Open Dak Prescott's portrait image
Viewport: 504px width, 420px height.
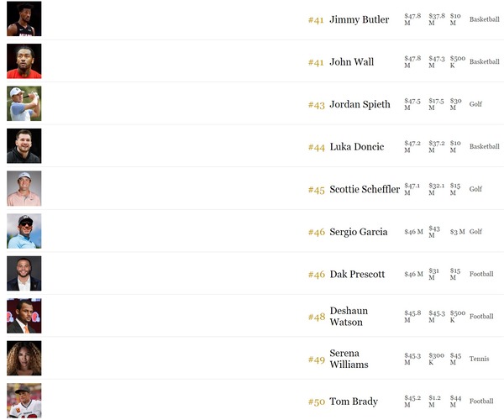(x=24, y=274)
